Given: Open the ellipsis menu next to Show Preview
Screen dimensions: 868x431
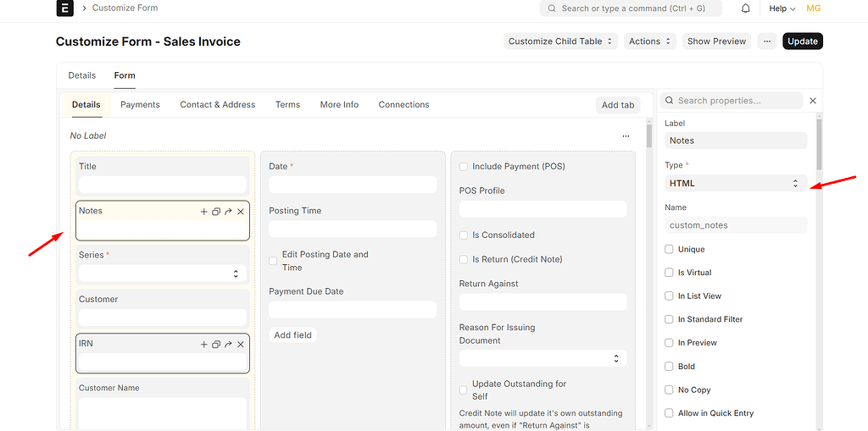Looking at the screenshot, I should 766,41.
